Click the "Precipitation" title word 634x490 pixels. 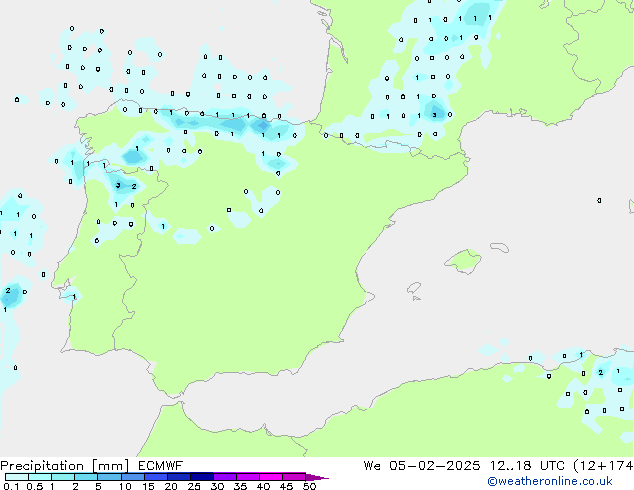point(42,466)
